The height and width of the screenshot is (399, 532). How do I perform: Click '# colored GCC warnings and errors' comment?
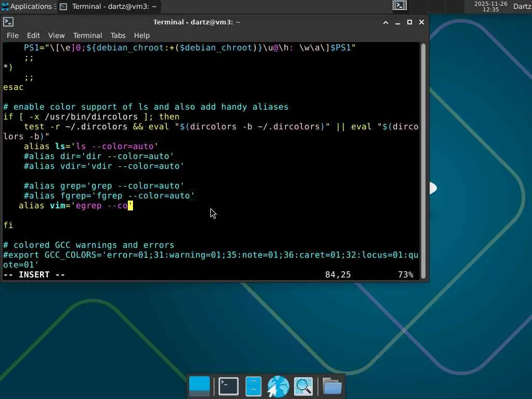click(88, 245)
